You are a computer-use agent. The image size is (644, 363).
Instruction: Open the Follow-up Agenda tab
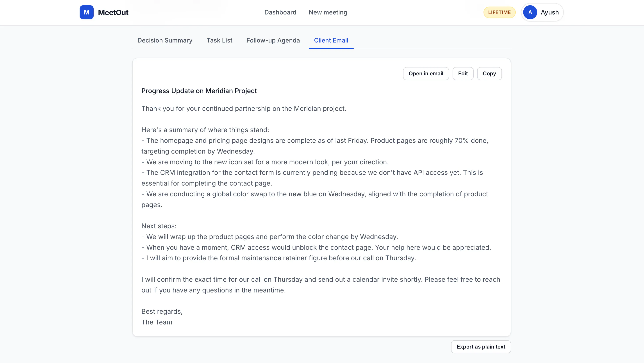coord(273,41)
